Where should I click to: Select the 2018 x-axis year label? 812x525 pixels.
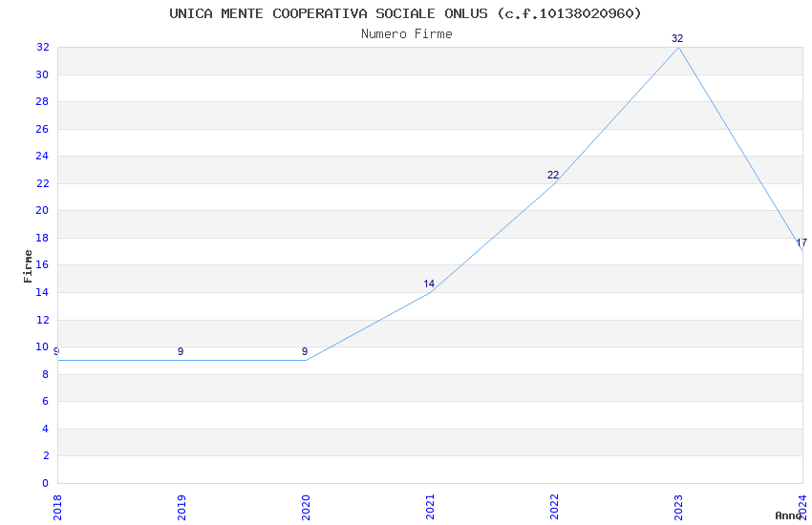click(x=57, y=508)
